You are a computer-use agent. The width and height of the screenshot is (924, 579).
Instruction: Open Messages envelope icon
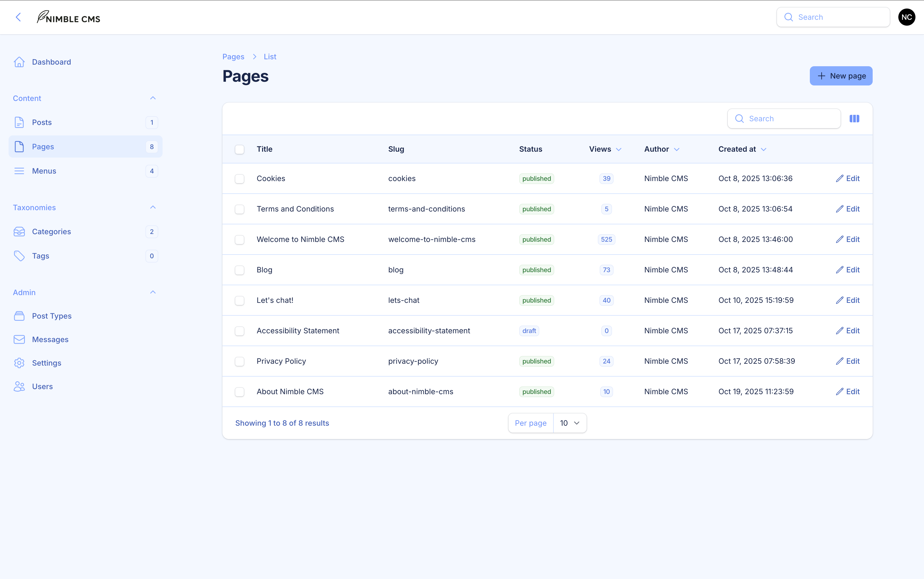pos(19,340)
